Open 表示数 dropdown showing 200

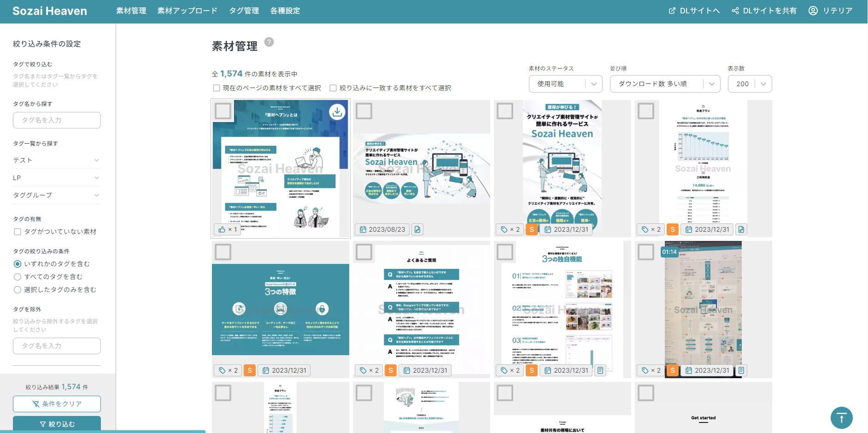point(750,84)
